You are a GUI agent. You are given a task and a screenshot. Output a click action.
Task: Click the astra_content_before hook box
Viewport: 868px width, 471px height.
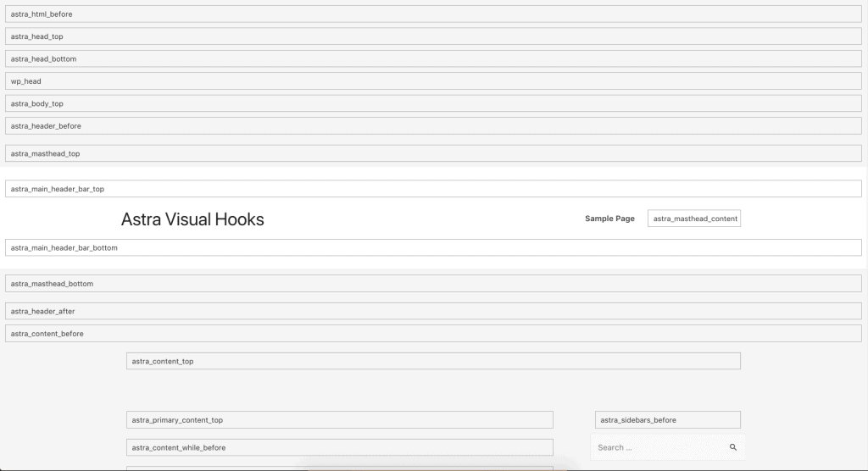433,333
